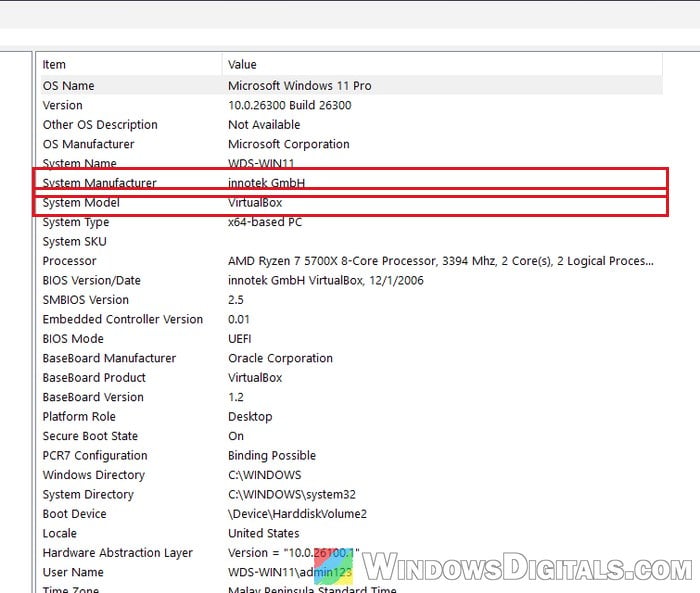Select the SMBIOS Version row
Image resolution: width=700 pixels, height=593 pixels.
click(x=85, y=300)
